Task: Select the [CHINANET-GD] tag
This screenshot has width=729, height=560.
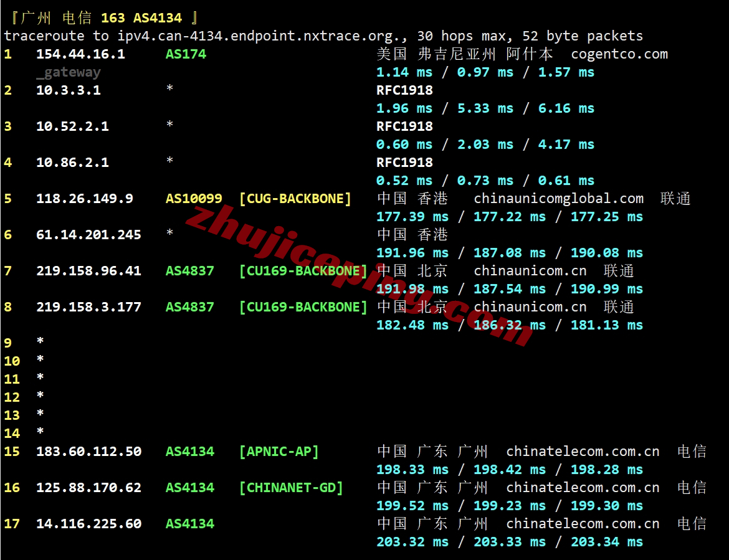Action: 291,488
